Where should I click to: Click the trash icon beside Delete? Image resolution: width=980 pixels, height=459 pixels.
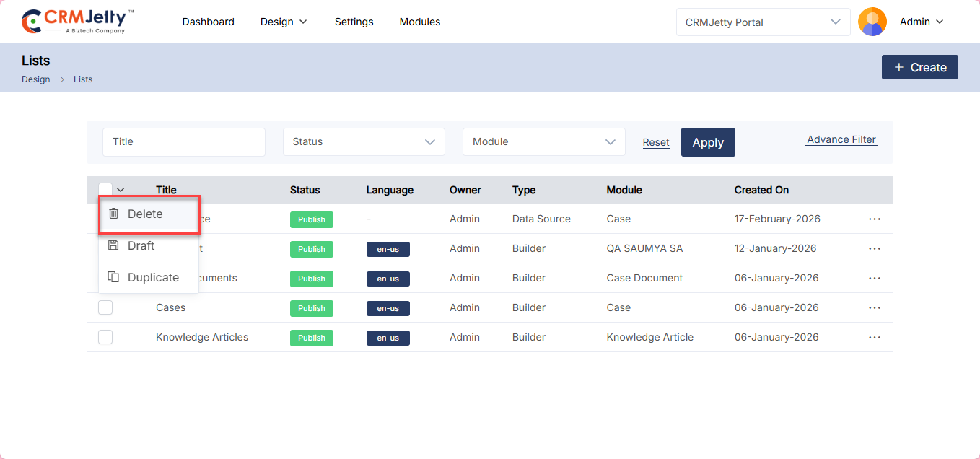tap(113, 214)
